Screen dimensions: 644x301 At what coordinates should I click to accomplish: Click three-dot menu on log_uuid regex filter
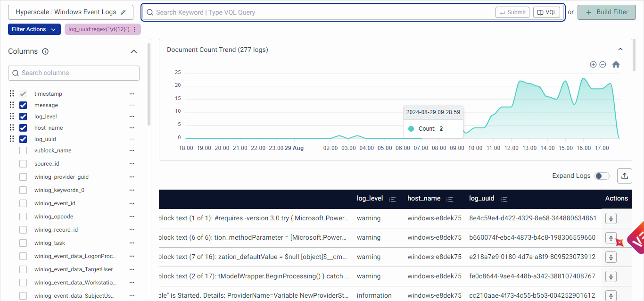pyautogui.click(x=134, y=29)
